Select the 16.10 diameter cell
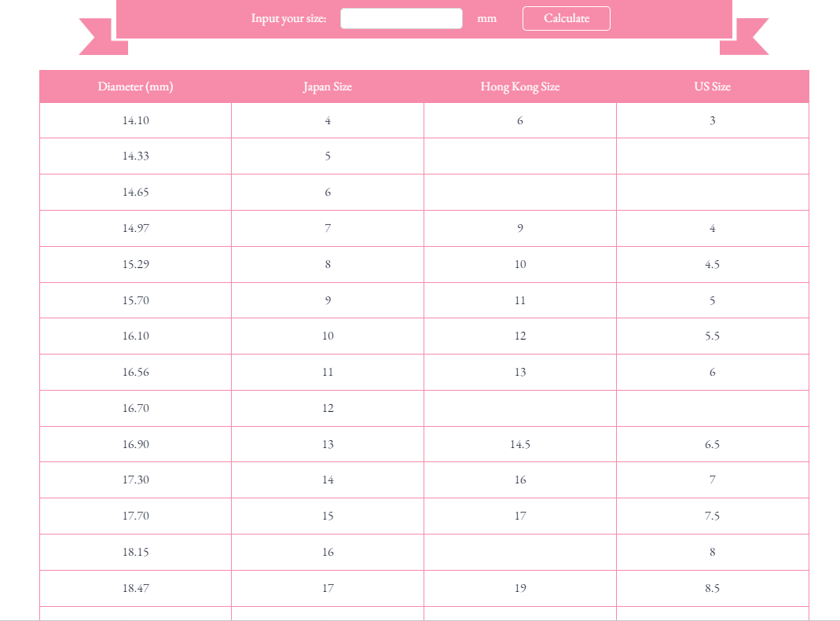840x621 pixels. click(x=135, y=336)
